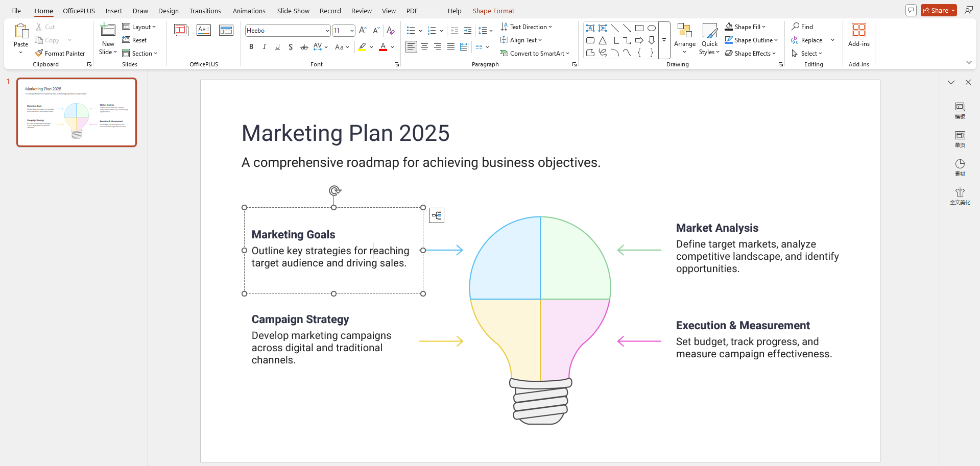This screenshot has height=466, width=980.
Task: Toggle strikethrough formatting
Action: point(304,47)
